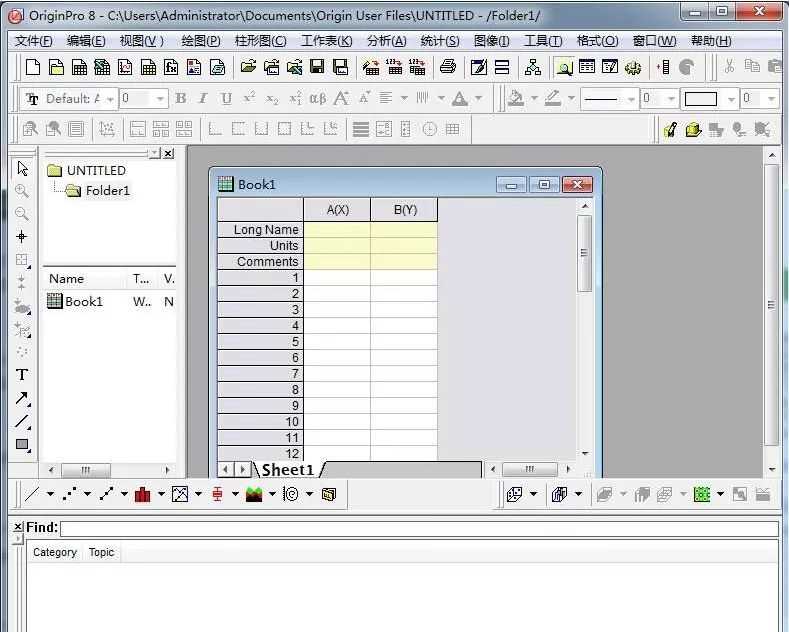Click the New Graph icon

[125, 67]
